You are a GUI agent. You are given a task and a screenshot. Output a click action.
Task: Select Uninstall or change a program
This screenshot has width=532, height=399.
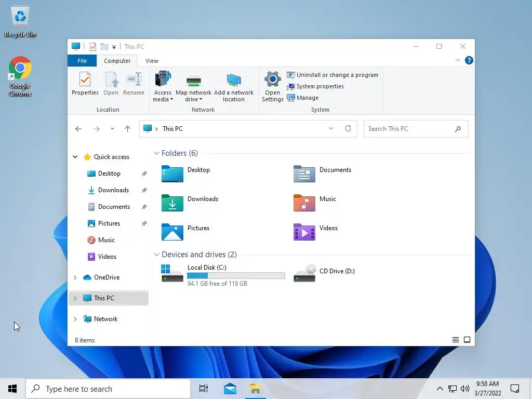pyautogui.click(x=332, y=75)
